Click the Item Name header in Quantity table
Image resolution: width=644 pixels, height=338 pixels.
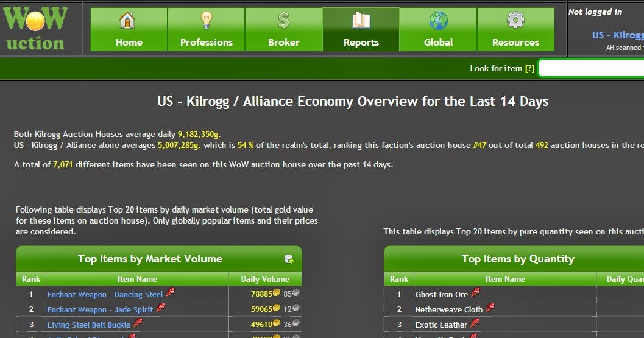[x=505, y=280]
